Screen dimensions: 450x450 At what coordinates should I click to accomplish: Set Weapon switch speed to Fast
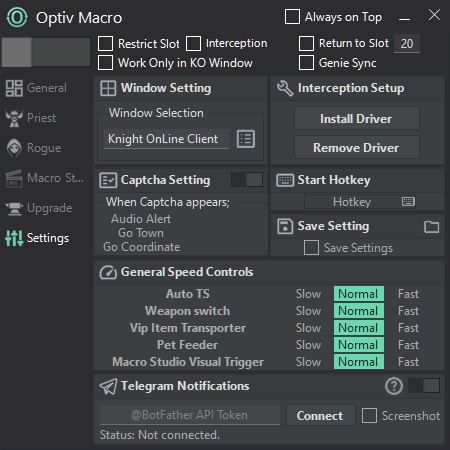click(408, 311)
